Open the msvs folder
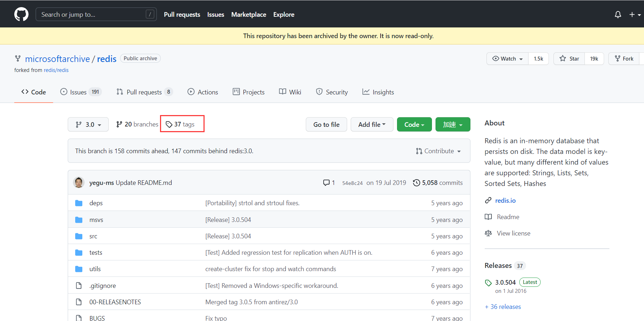 (96, 220)
